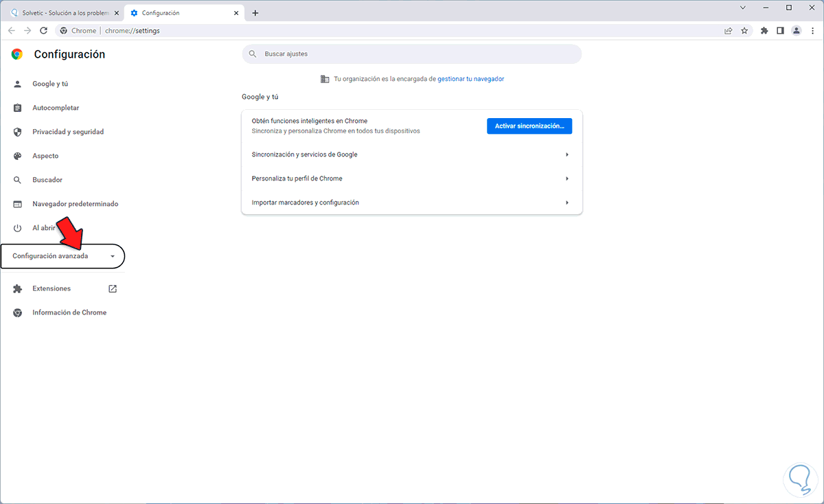This screenshot has height=504, width=824.
Task: Open Navegador predeterminado section
Action: tap(76, 204)
